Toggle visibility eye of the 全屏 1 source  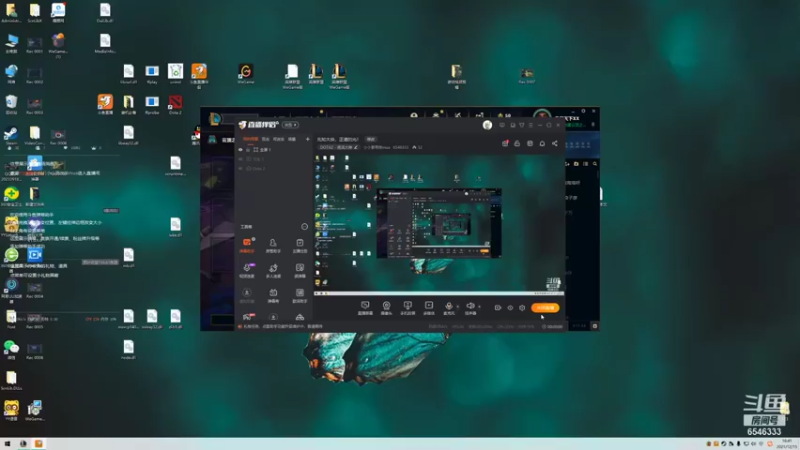[241, 149]
